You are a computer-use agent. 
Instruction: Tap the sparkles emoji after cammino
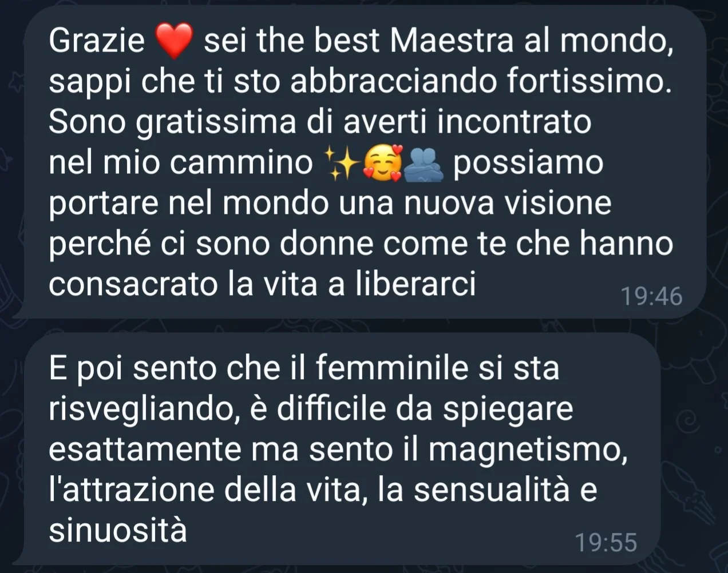(341, 164)
